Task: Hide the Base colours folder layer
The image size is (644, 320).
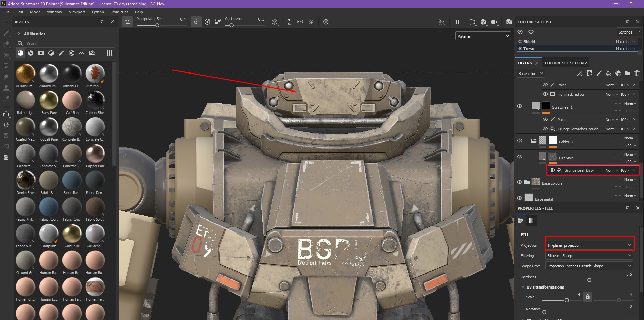Action: pyautogui.click(x=520, y=182)
